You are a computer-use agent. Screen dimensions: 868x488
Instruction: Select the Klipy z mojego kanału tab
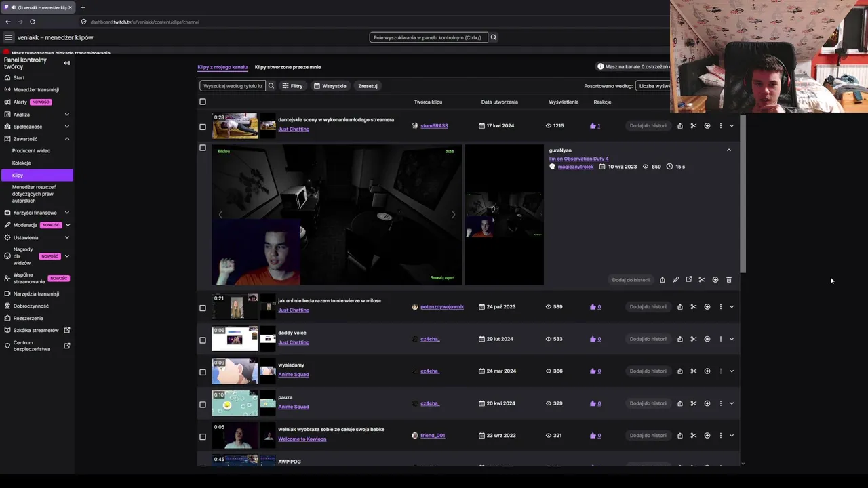coord(222,67)
